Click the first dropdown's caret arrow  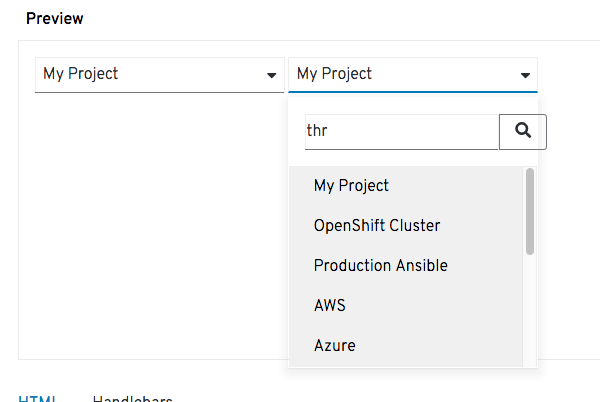click(x=271, y=75)
